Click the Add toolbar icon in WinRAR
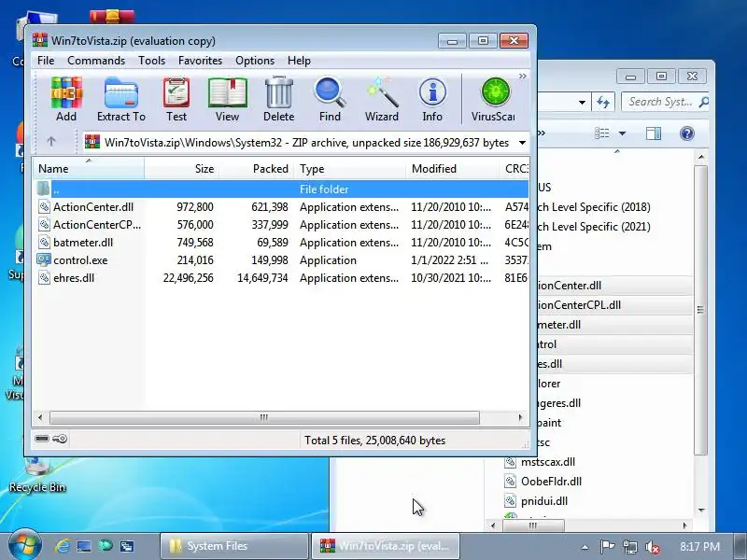 (66, 100)
